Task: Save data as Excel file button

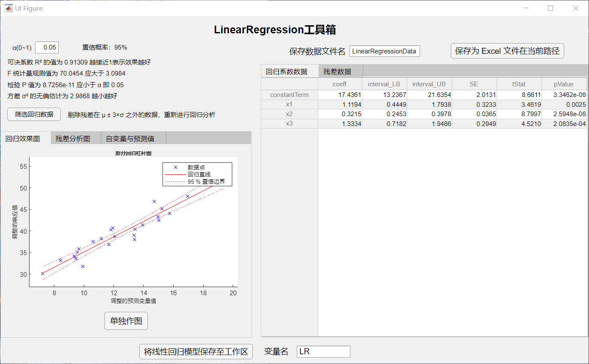Action: [x=507, y=51]
